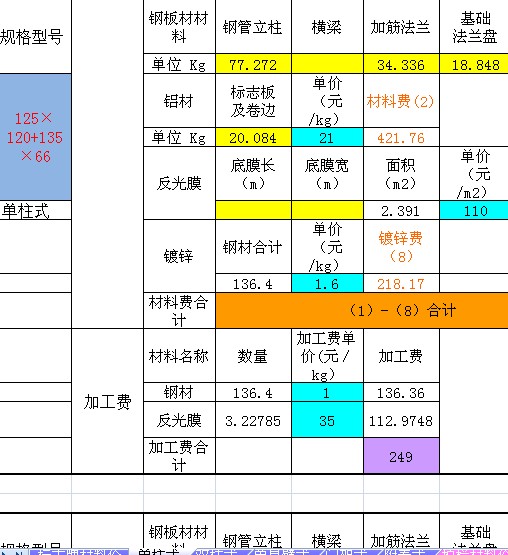The image size is (508, 555).
Task: Click the 底膜长（m）header
Action: (x=253, y=174)
